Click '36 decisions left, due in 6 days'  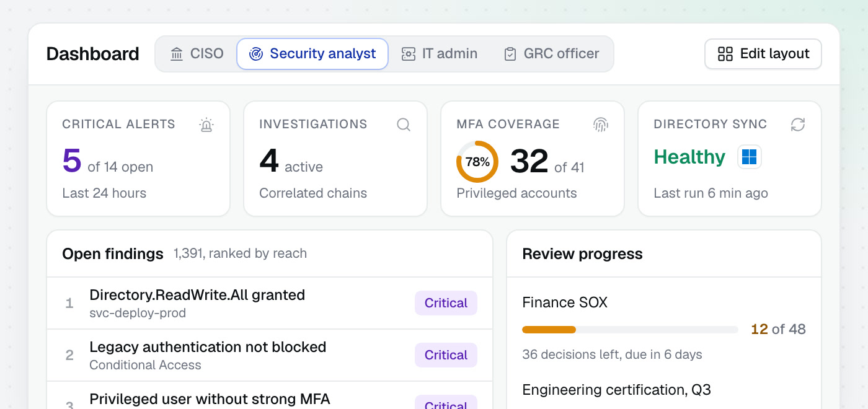[613, 354]
